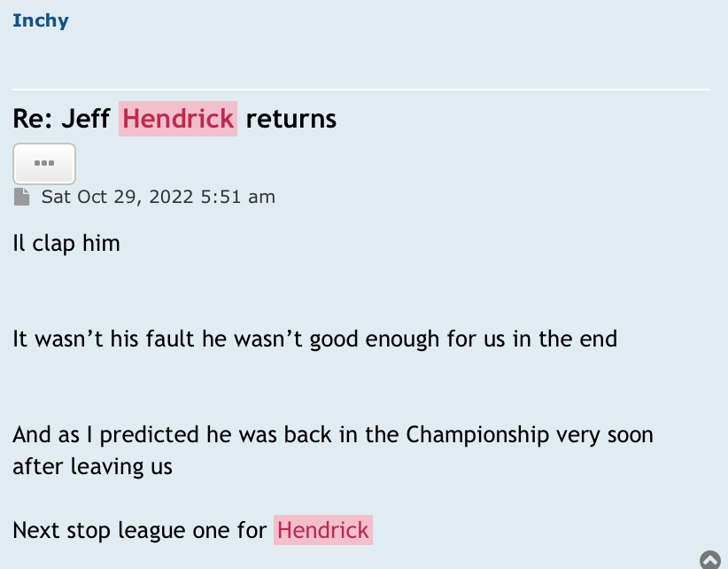Screen dimensions: 728x569
Task: Click the word "returns" in the title
Action: (x=291, y=119)
